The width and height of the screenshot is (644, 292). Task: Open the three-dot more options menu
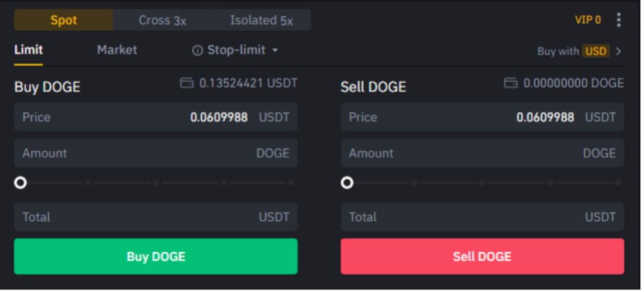pyautogui.click(x=619, y=19)
